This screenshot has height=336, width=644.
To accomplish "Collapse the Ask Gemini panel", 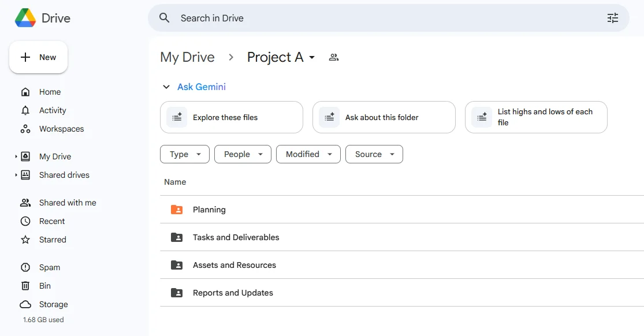I will pos(167,87).
